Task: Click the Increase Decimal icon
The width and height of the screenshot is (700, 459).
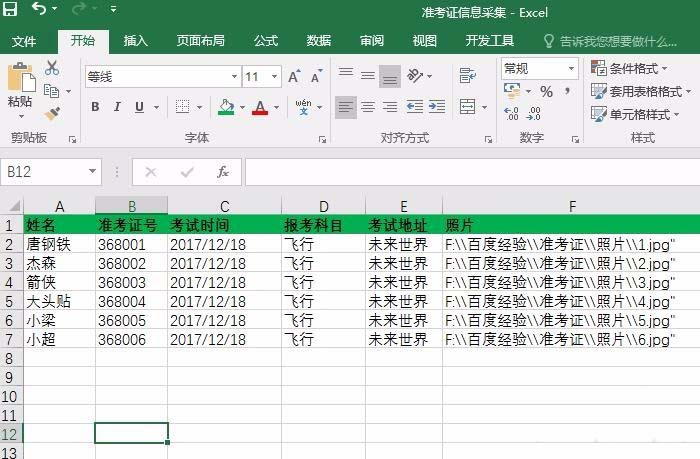Action: [511, 113]
